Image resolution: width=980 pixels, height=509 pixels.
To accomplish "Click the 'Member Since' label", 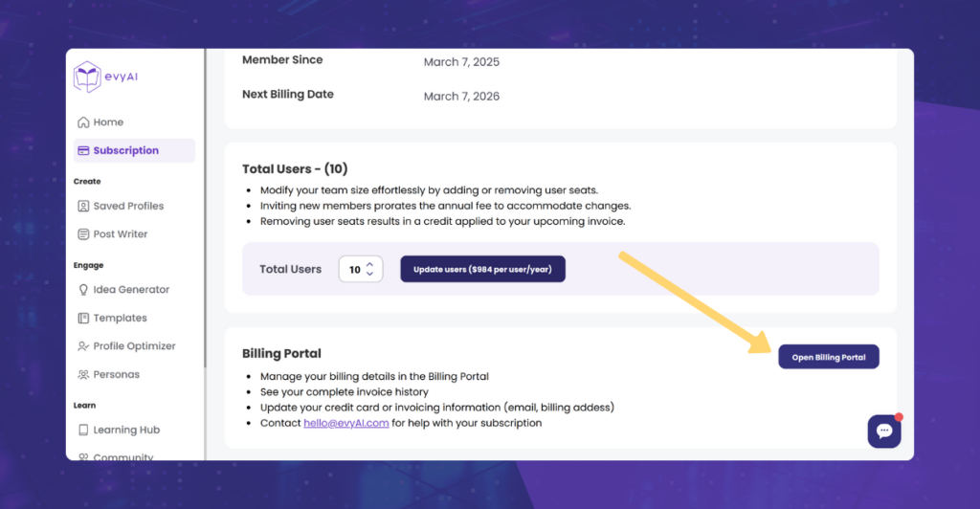I will pos(282,60).
